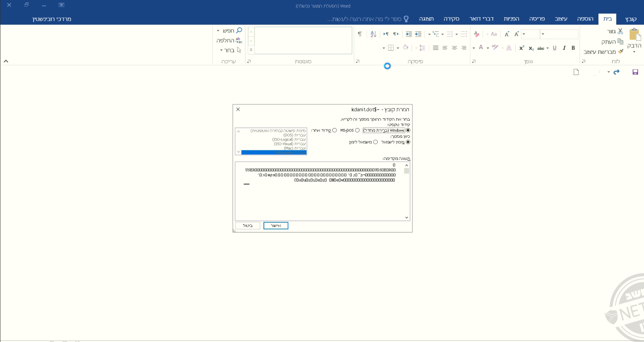Close the File Conversion dialog
Screen dimensions: 644x342
pos(238,110)
